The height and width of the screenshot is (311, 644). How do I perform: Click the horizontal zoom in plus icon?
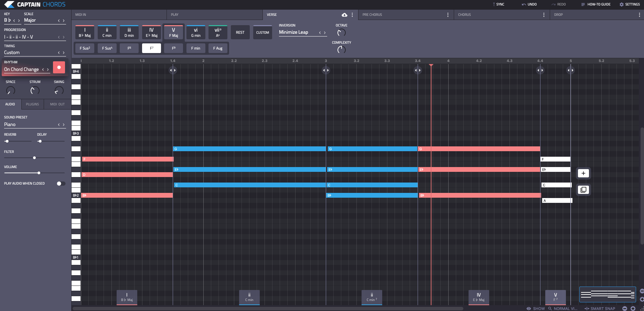coord(633,309)
